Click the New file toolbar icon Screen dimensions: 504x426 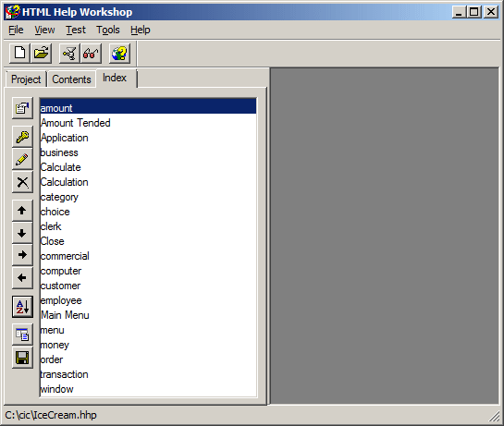pyautogui.click(x=20, y=53)
